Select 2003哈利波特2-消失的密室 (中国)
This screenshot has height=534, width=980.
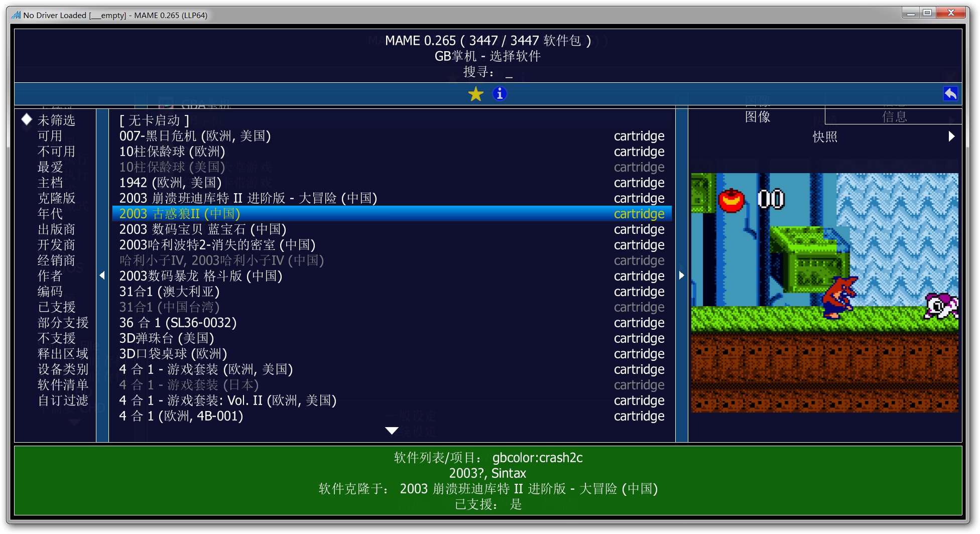tap(392, 245)
